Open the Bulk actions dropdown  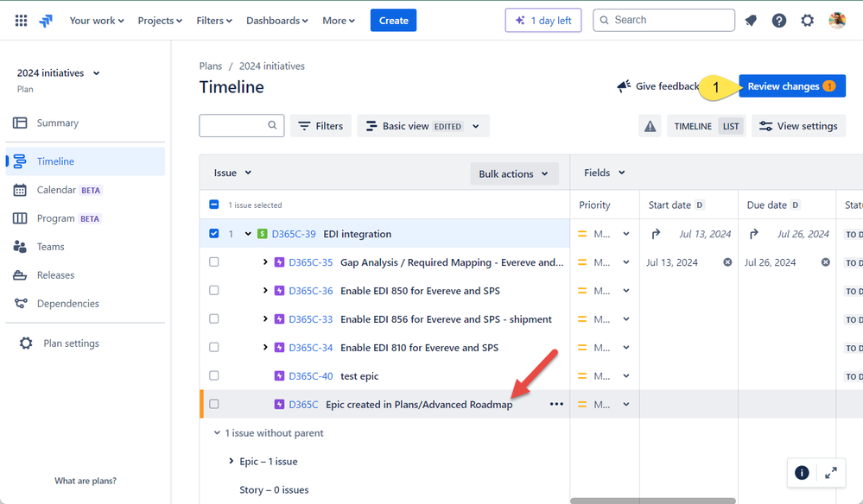pos(514,173)
